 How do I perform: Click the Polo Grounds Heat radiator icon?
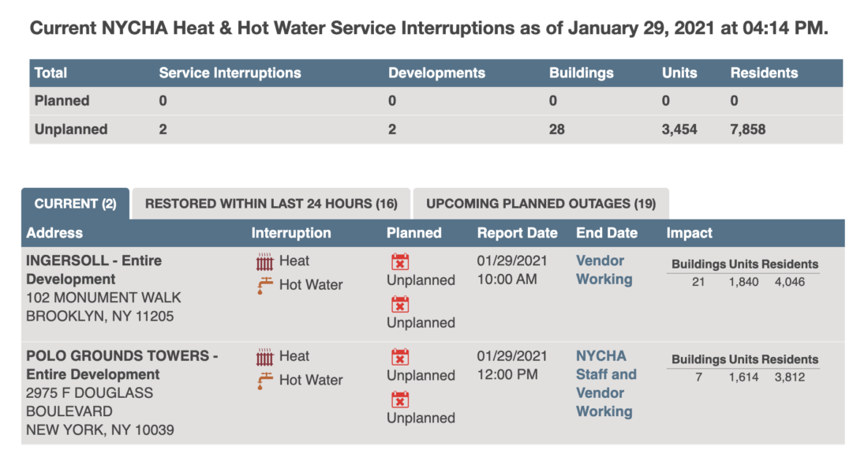[x=264, y=357]
